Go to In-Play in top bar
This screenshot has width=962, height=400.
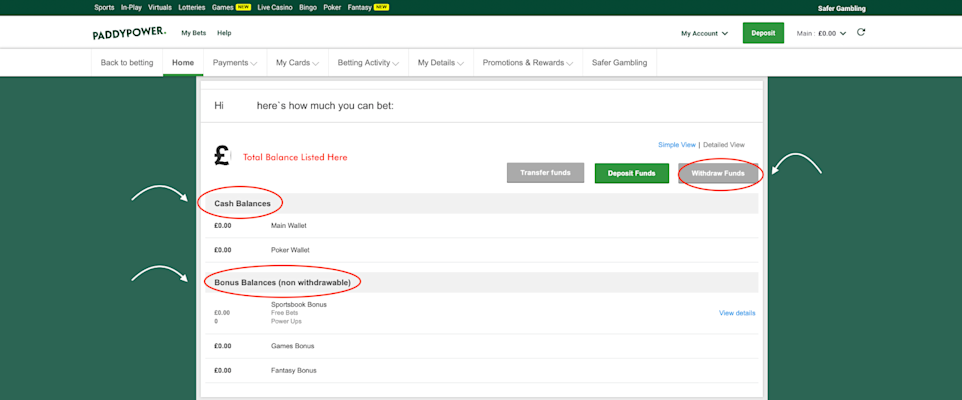click(x=131, y=8)
